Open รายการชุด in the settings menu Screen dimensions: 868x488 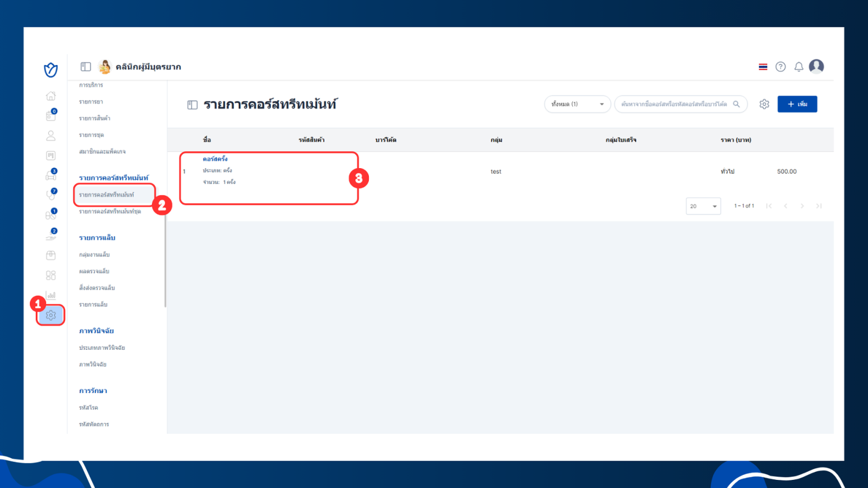[92, 135]
